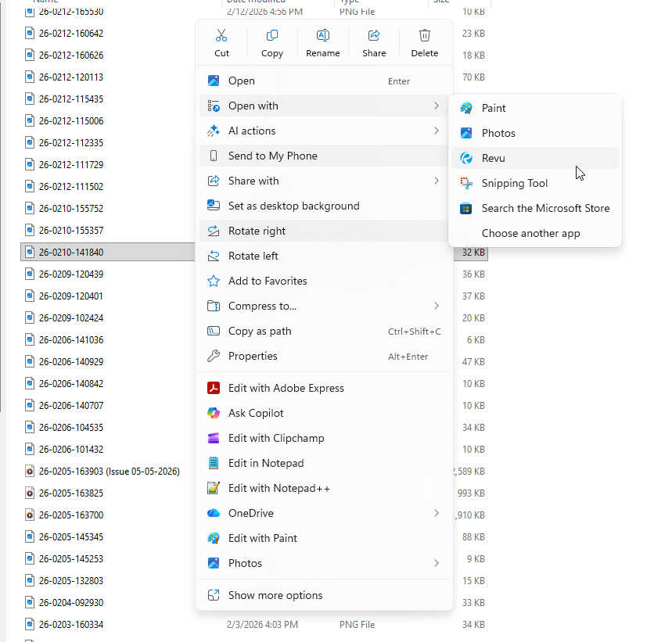This screenshot has width=672, height=642.
Task: Click the Compress to... menu label
Action: [x=262, y=306]
